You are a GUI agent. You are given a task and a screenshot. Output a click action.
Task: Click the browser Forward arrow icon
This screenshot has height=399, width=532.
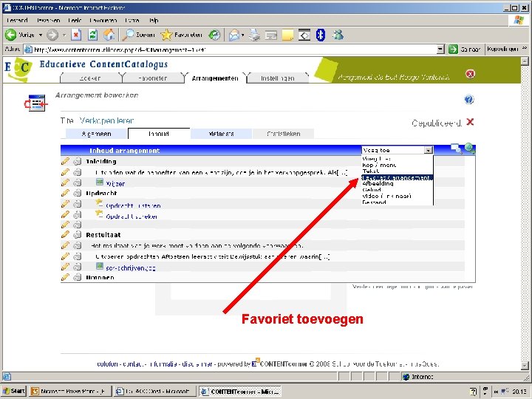(x=52, y=35)
